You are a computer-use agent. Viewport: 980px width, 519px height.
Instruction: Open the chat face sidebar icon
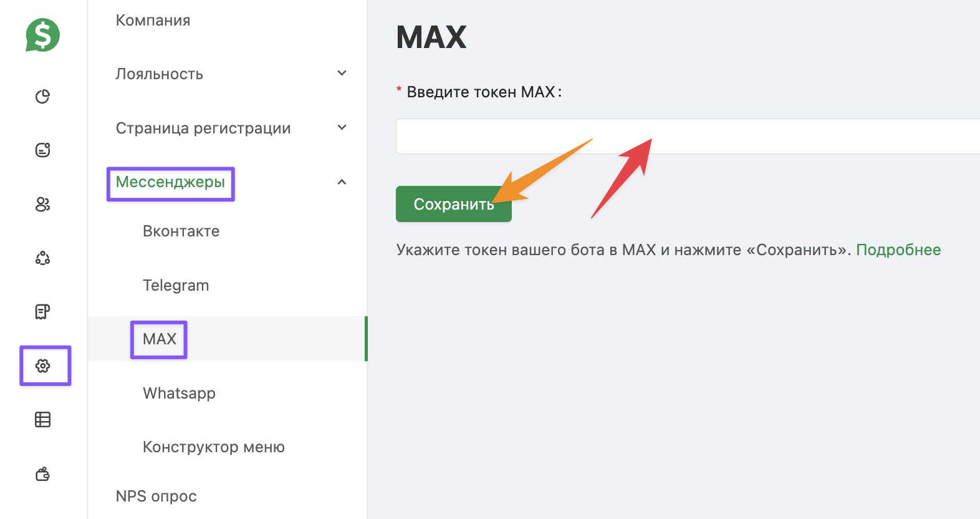tap(42, 150)
